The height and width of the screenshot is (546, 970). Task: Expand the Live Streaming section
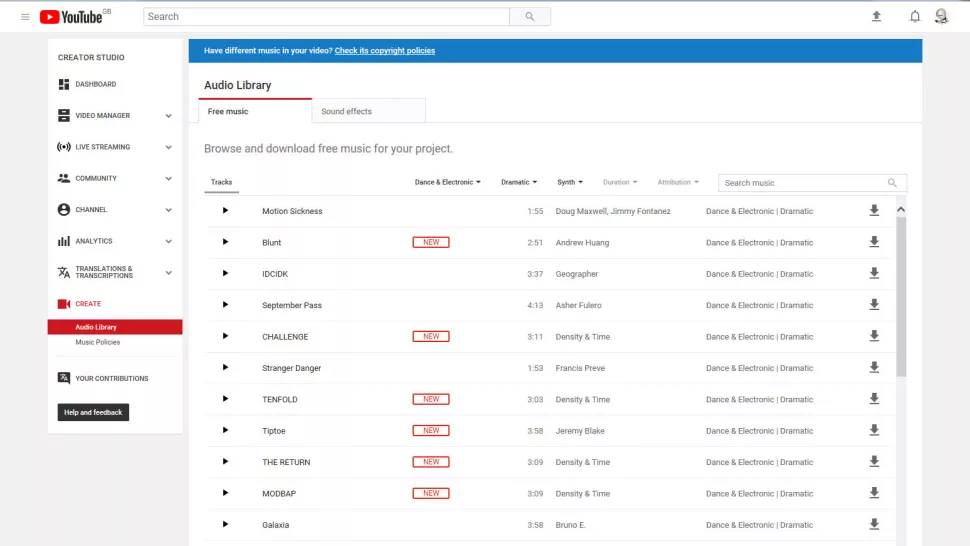point(168,147)
